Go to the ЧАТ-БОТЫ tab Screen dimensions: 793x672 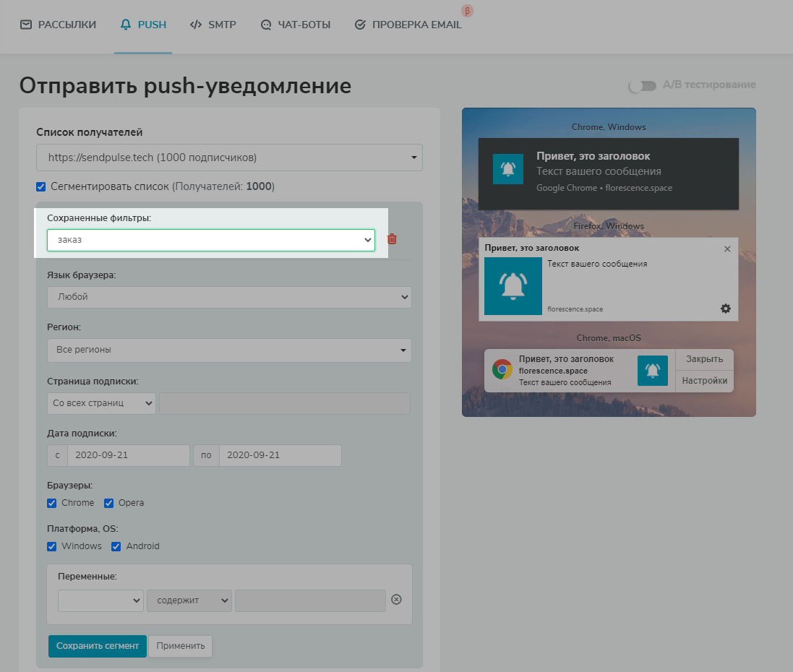(296, 25)
